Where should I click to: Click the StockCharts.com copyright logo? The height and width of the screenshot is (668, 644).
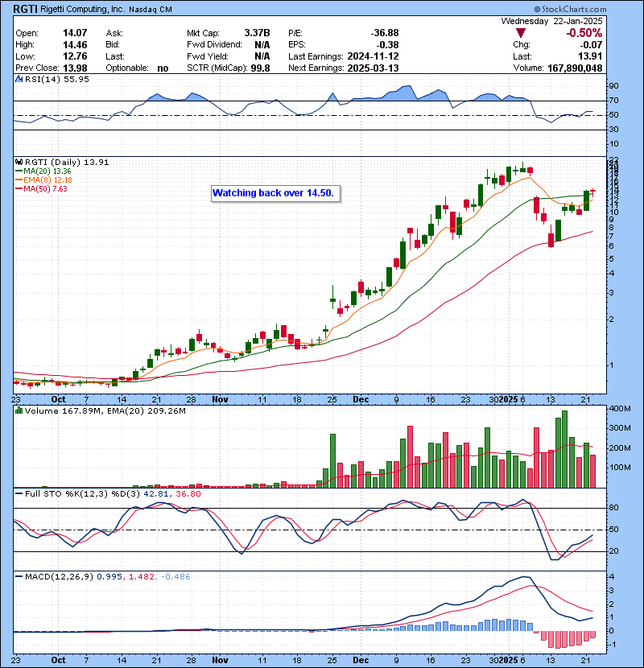coord(570,9)
